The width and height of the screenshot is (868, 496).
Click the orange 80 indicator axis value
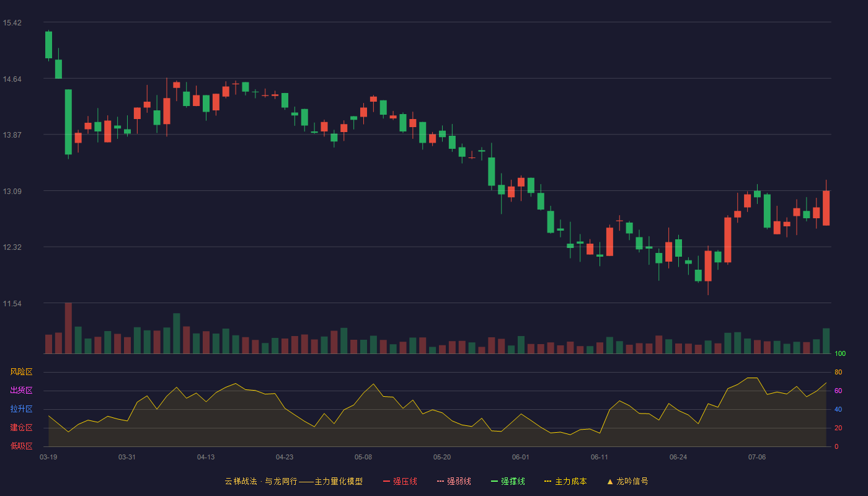tap(838, 372)
